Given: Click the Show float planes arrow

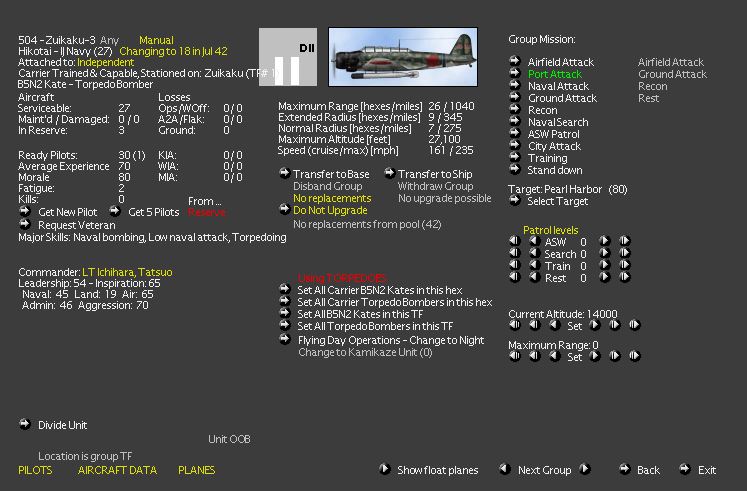Looking at the screenshot, I should click(385, 469).
